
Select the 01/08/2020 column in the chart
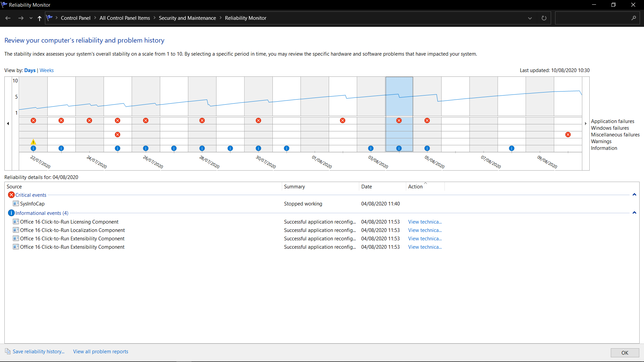[315, 114]
